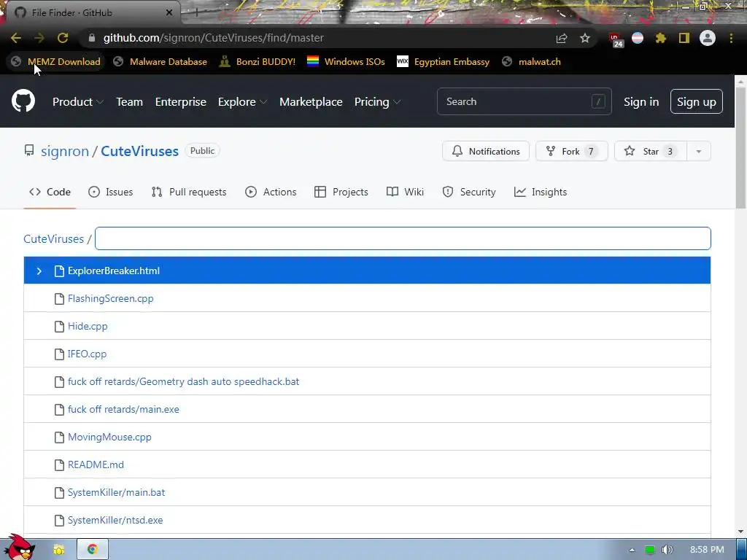Focus the GitHub Search field
747x560 pixels.
click(524, 101)
